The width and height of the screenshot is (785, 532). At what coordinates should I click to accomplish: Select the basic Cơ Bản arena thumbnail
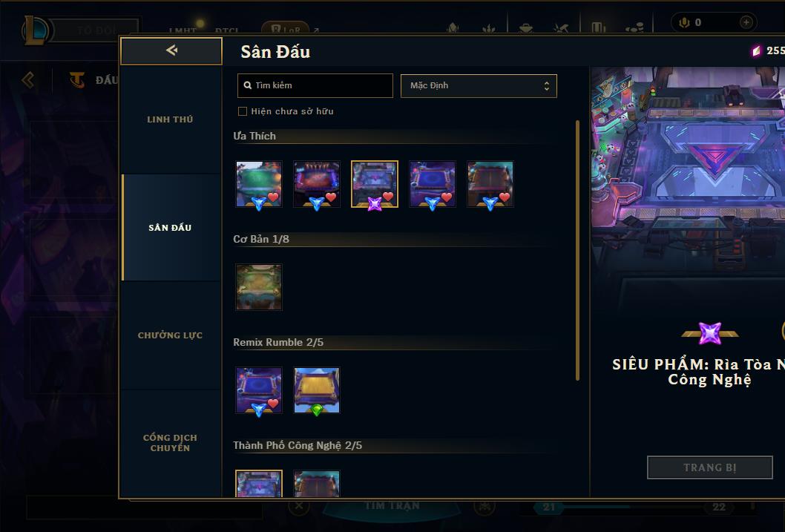tap(259, 287)
